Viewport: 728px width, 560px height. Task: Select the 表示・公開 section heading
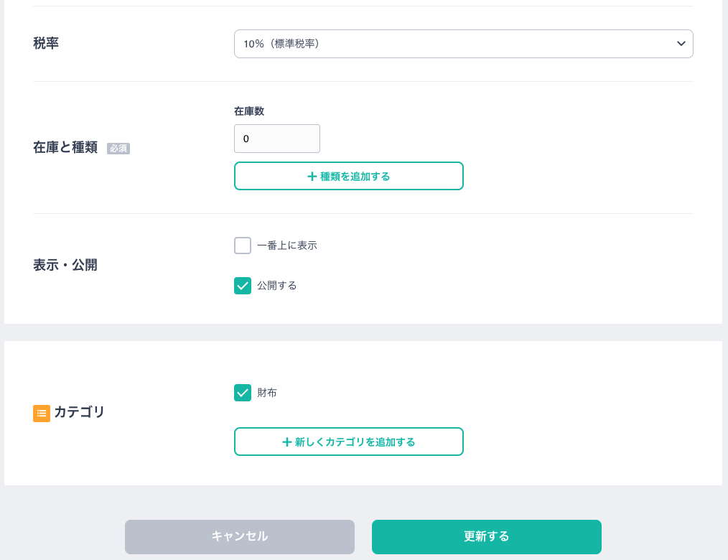[x=65, y=266]
